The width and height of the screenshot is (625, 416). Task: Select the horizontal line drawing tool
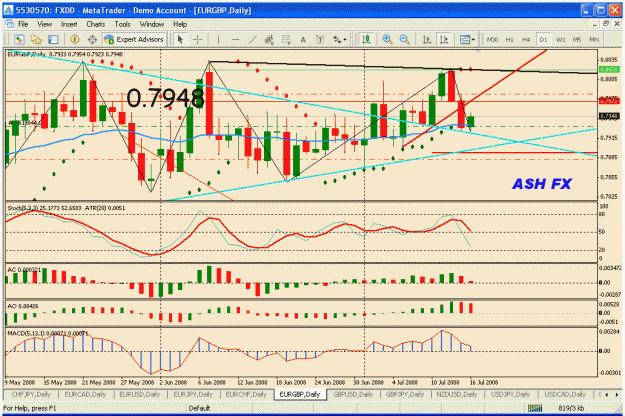(x=236, y=39)
